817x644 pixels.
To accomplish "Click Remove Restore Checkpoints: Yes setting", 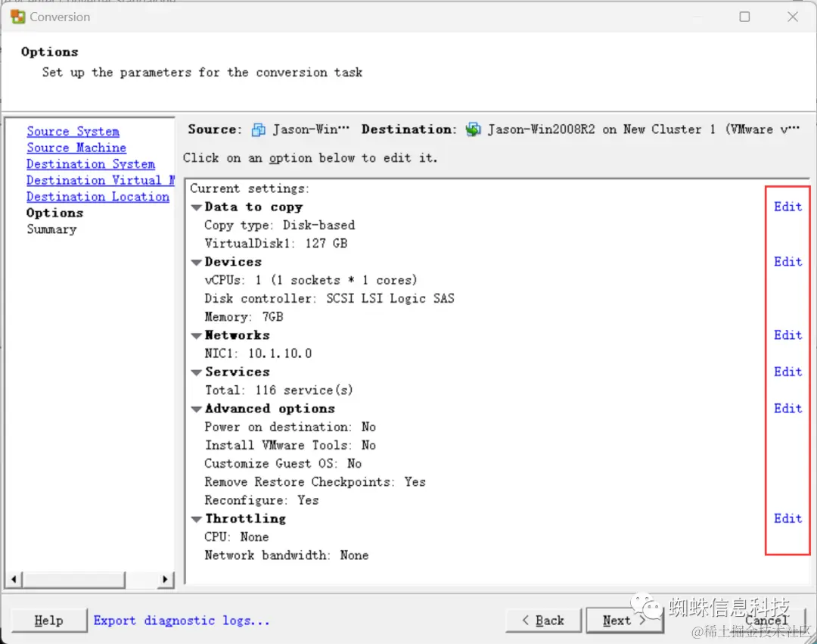I will pyautogui.click(x=315, y=482).
